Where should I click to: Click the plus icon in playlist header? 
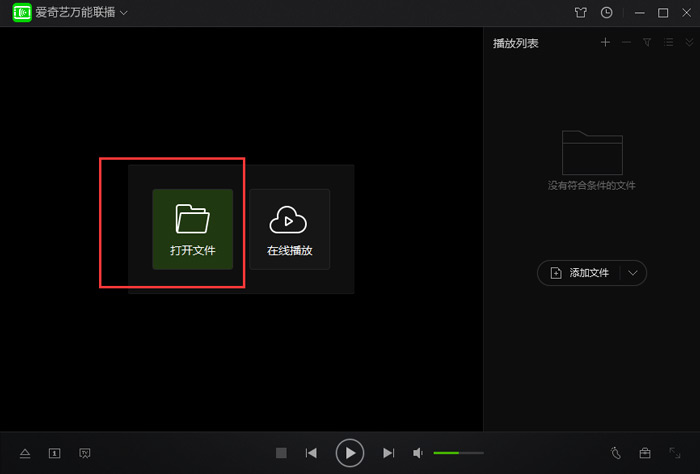pyautogui.click(x=604, y=42)
